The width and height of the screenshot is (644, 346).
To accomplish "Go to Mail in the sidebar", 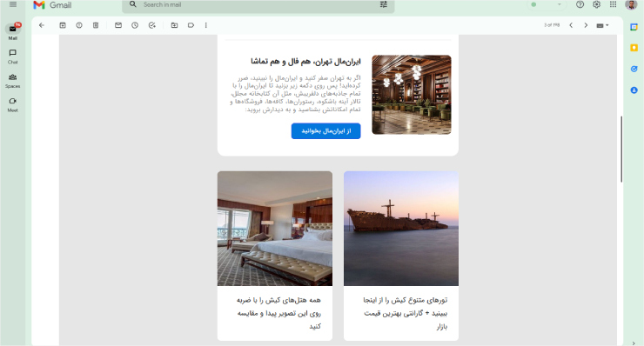I will 13,31.
